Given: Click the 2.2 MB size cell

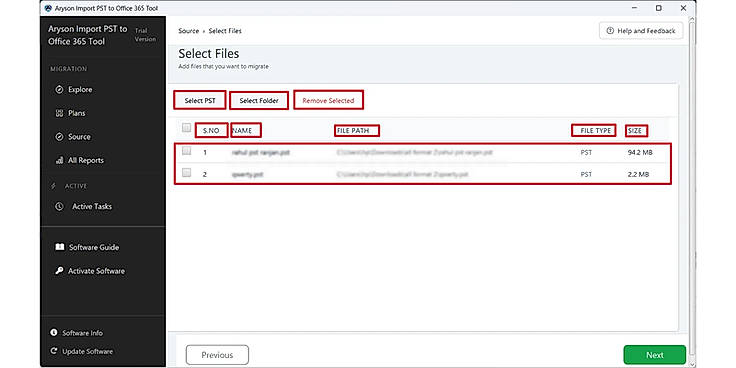Looking at the screenshot, I should pyautogui.click(x=638, y=174).
